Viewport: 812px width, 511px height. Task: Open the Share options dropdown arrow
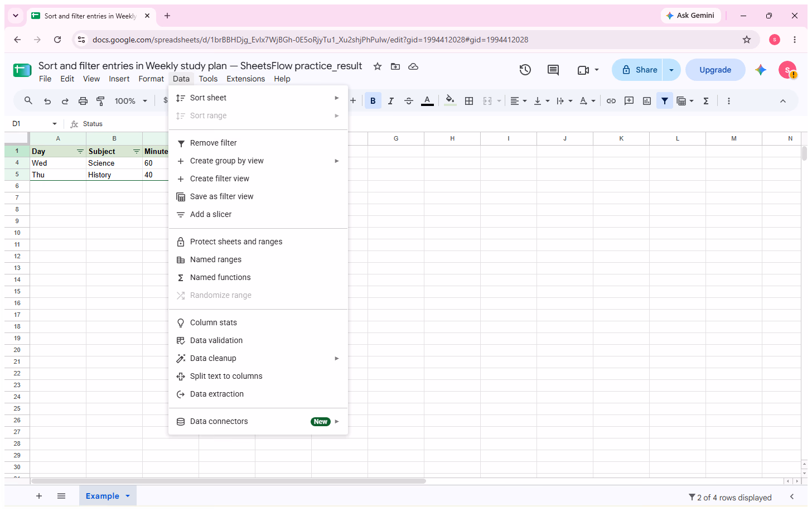671,70
